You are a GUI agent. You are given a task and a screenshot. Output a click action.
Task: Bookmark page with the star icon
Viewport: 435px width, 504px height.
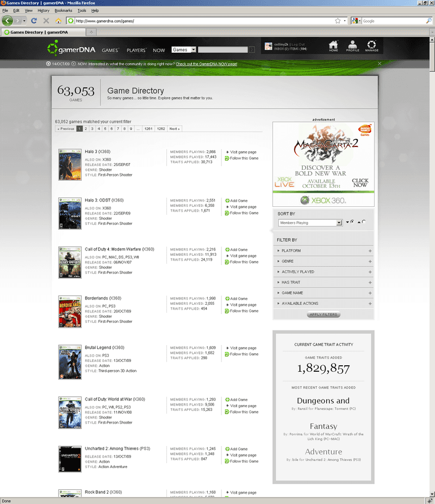click(338, 21)
